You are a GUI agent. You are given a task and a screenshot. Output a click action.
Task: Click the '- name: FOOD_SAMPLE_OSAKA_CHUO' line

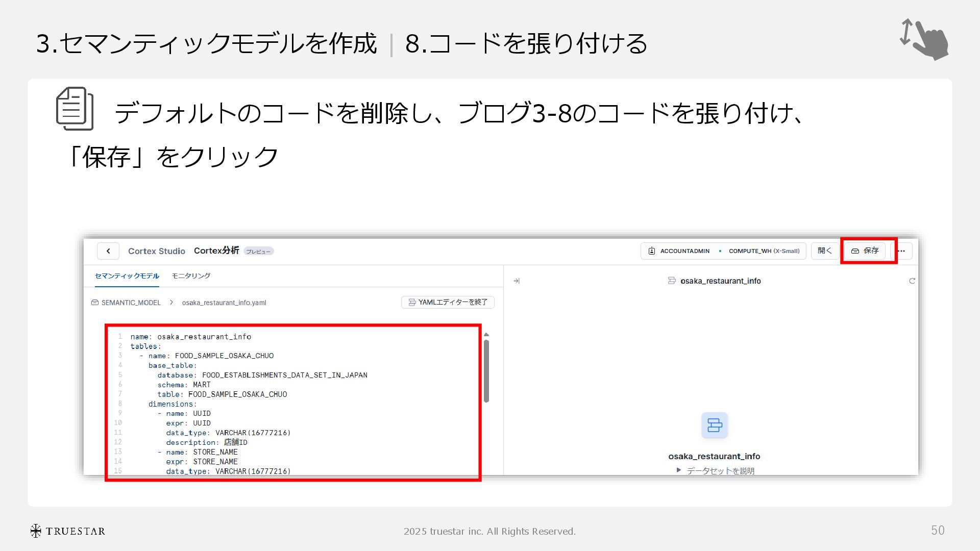(207, 356)
